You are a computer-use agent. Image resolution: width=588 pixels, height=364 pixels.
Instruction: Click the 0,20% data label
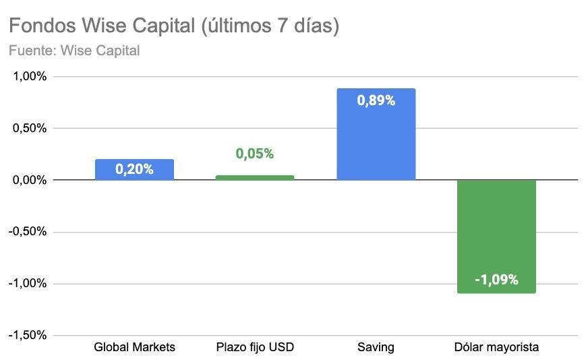(x=134, y=169)
